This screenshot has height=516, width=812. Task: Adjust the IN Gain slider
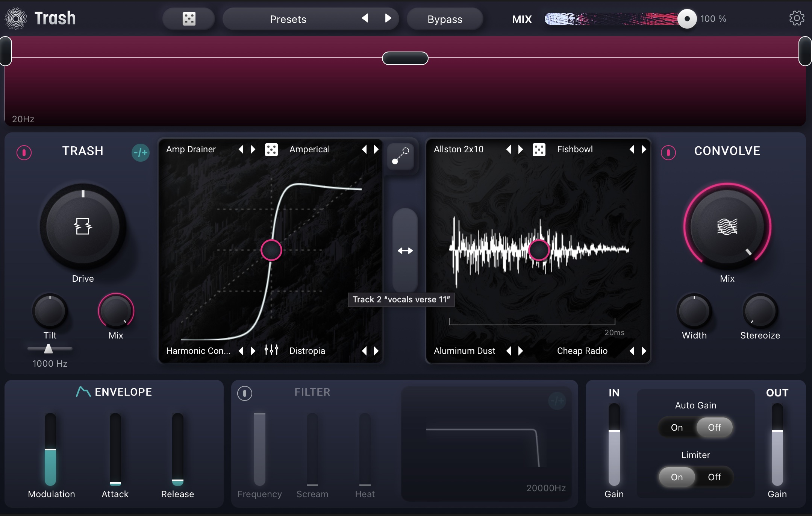click(614, 445)
